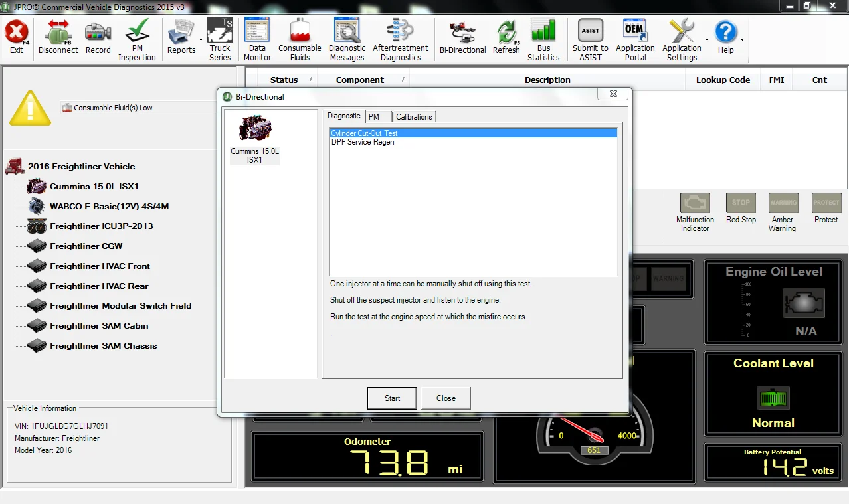This screenshot has height=504, width=849.
Task: Click the Description column header
Action: (x=547, y=80)
